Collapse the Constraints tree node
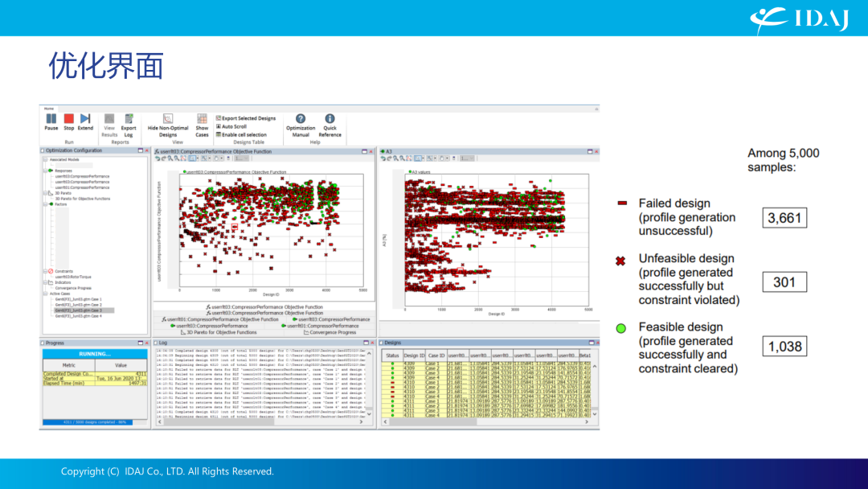 pyautogui.click(x=45, y=271)
